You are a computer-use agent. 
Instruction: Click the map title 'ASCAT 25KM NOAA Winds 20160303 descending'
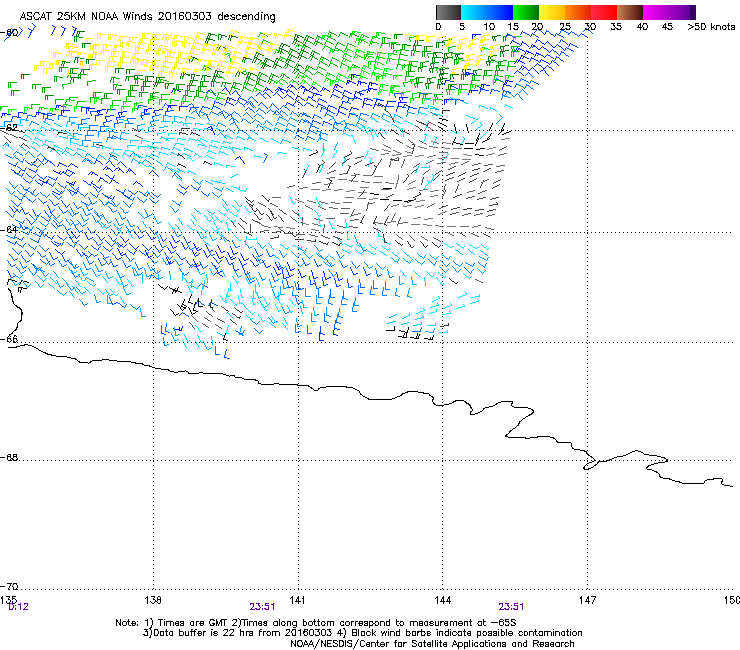tap(147, 17)
